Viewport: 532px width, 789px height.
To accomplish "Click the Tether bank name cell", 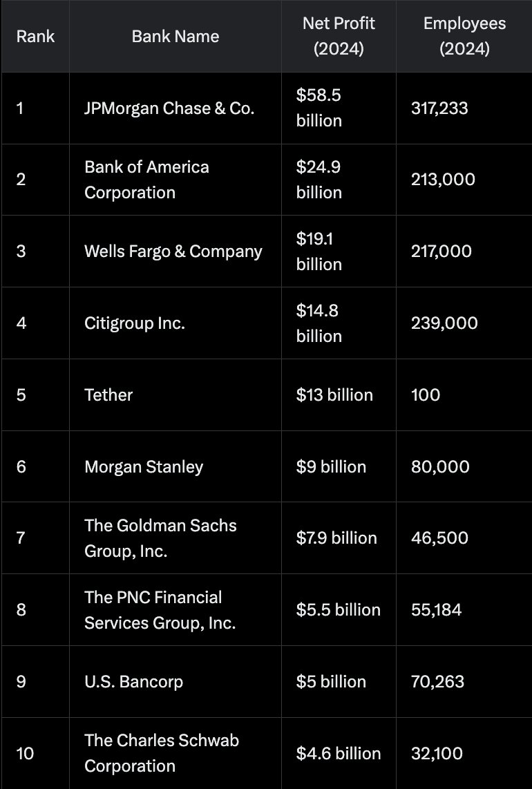I will [175, 395].
